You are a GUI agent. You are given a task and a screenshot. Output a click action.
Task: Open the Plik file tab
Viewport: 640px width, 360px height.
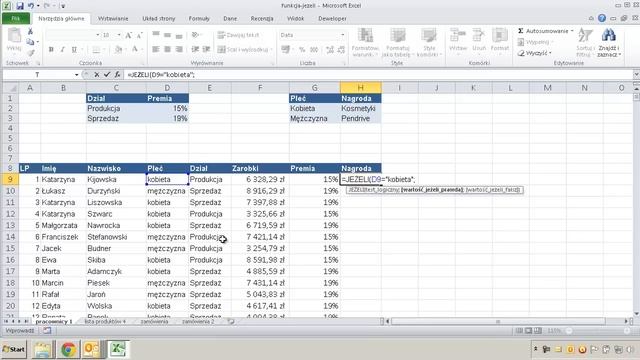point(16,19)
